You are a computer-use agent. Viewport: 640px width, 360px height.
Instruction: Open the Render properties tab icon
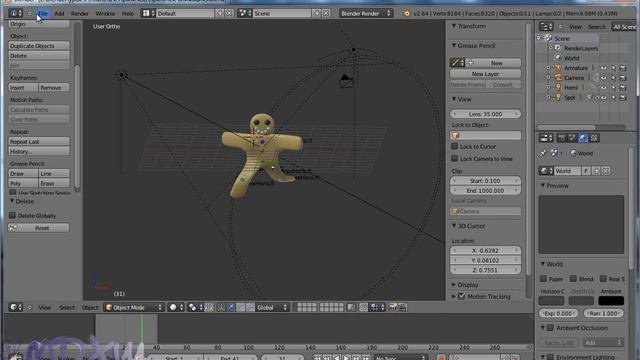(562, 138)
